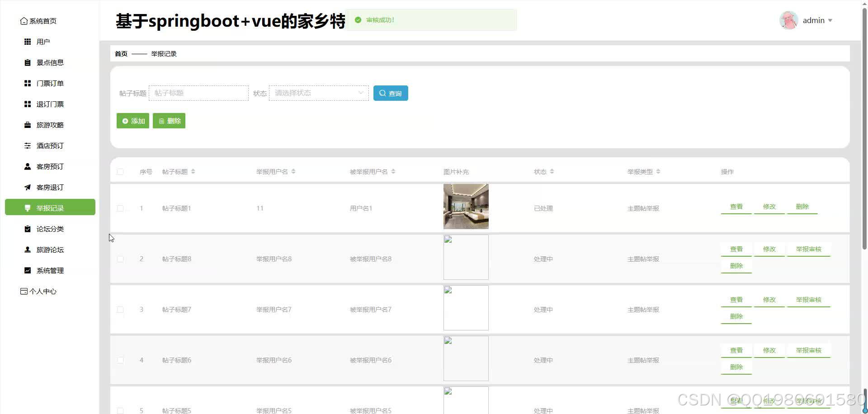Click the page vertical scrollbar thumb
The width and height of the screenshot is (868, 414).
coord(864,129)
